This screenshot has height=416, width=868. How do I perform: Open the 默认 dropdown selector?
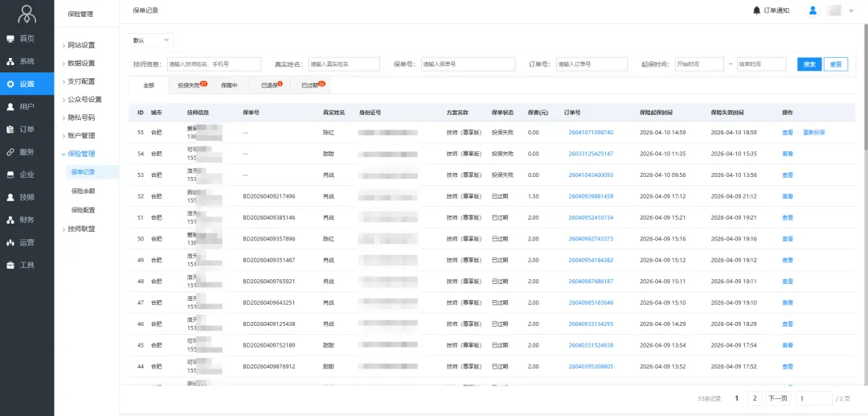pyautogui.click(x=151, y=40)
